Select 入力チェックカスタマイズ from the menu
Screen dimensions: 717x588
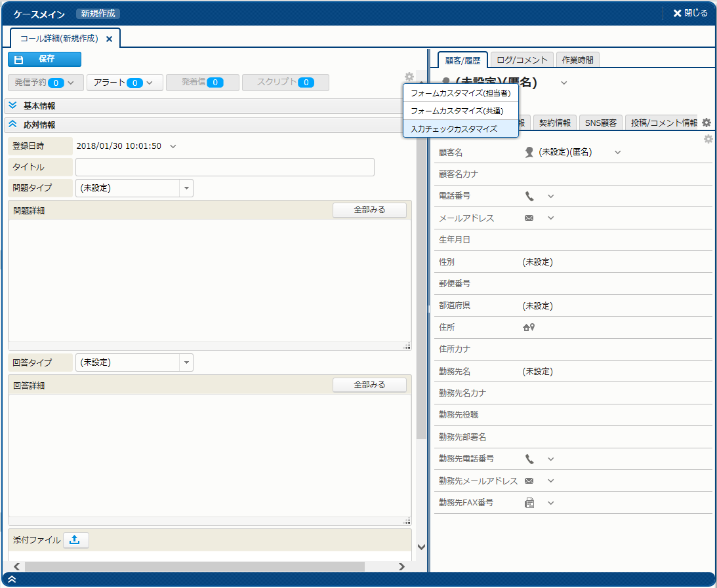(454, 129)
